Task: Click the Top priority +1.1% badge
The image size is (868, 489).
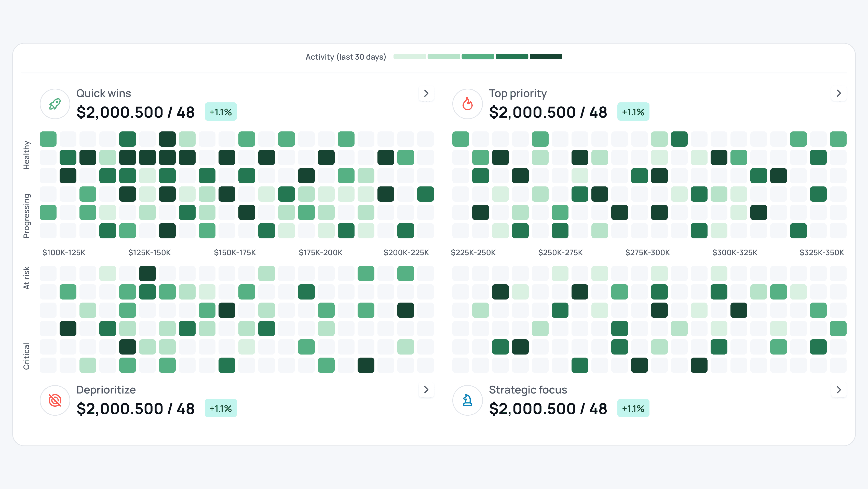Action: tap(633, 112)
